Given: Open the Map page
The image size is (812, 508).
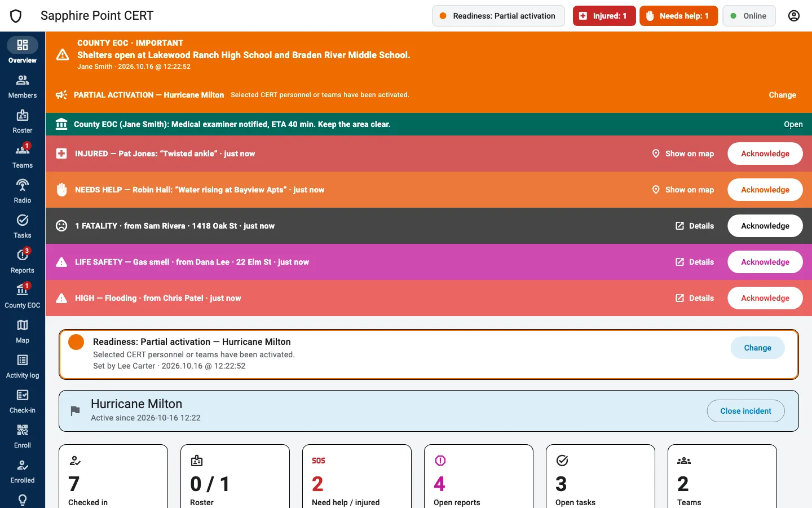Looking at the screenshot, I should click(x=23, y=331).
